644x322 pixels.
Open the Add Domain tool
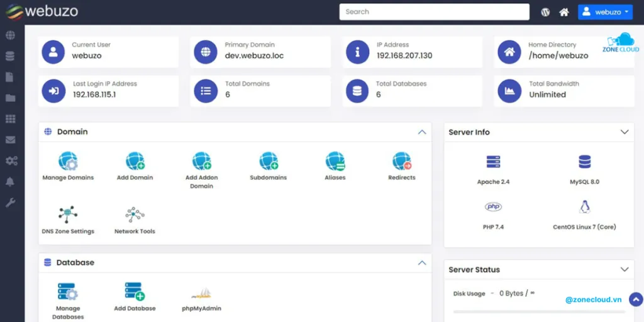click(x=135, y=161)
